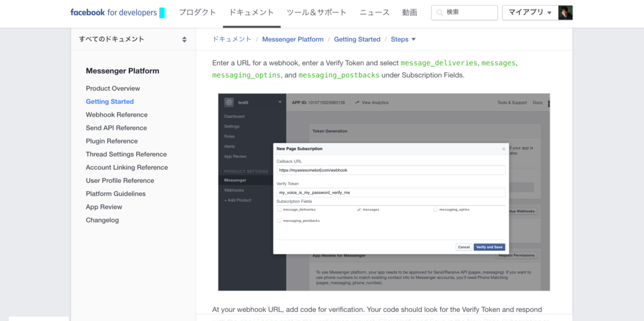Viewport: 644px width, 321px height.
Task: Click the Setup Webhooks button
Action: [523, 211]
